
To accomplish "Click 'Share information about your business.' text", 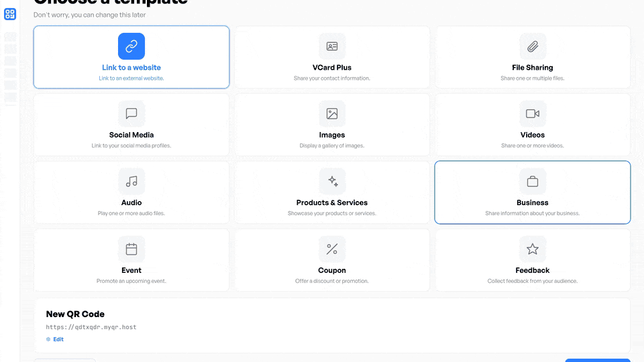I will tap(532, 213).
